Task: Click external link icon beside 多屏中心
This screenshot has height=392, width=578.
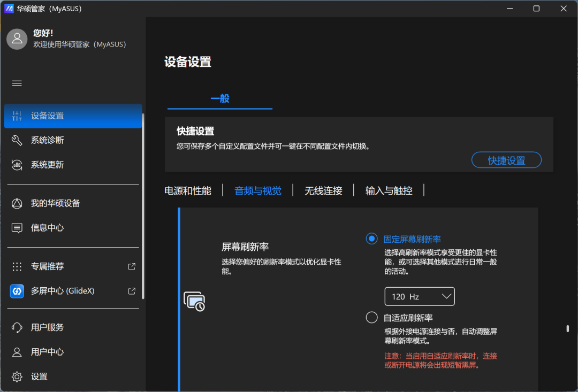Action: (132, 291)
